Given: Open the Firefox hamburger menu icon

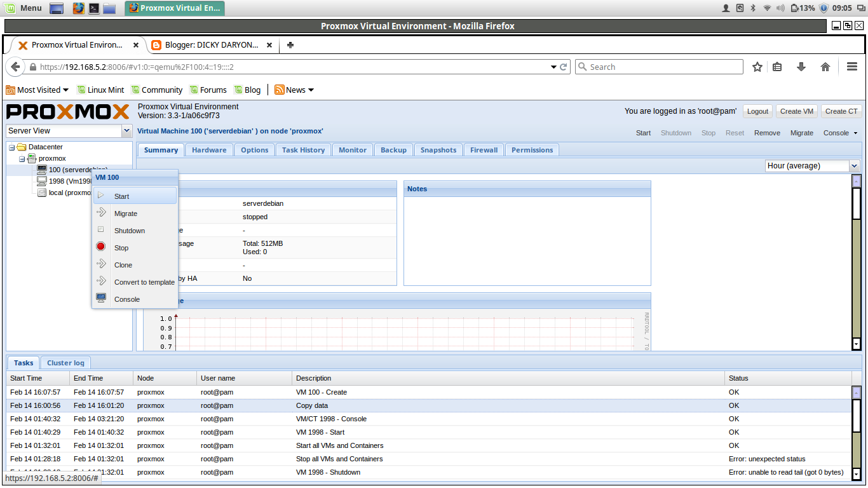Looking at the screenshot, I should (x=851, y=66).
